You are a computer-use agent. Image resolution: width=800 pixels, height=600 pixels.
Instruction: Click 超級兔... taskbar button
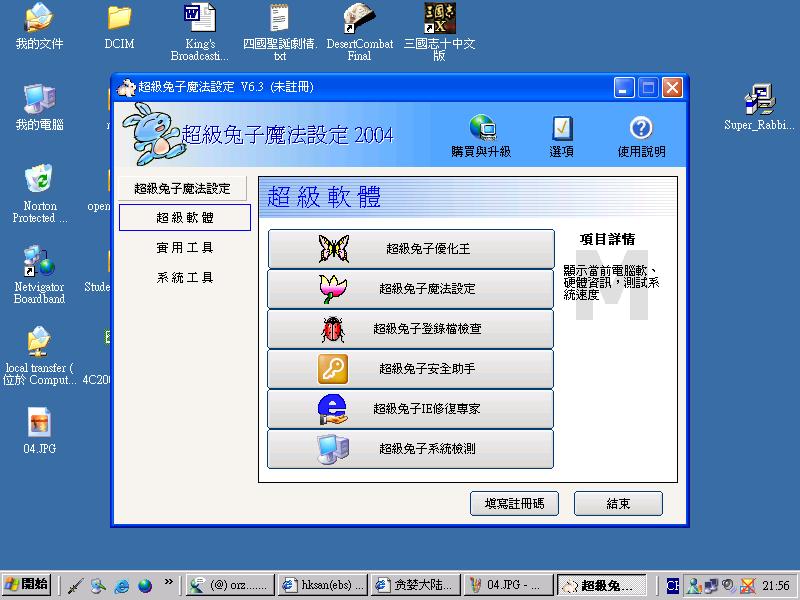602,585
